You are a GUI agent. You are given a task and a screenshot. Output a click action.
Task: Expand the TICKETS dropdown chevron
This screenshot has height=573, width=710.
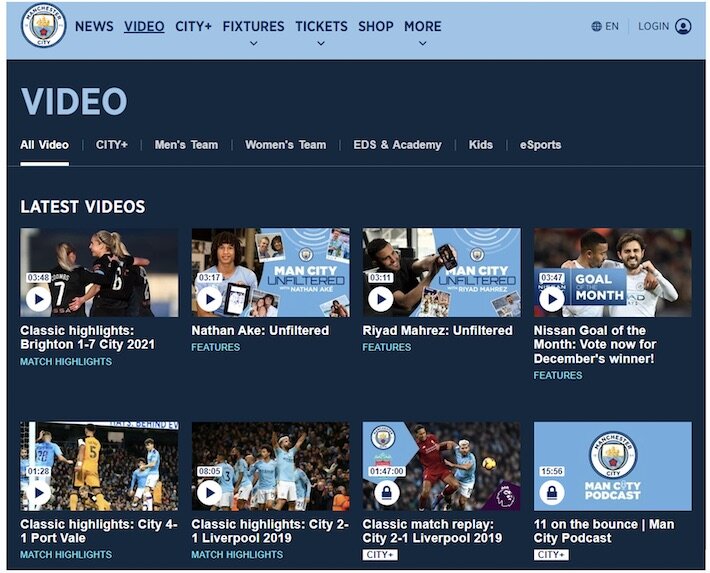point(321,43)
